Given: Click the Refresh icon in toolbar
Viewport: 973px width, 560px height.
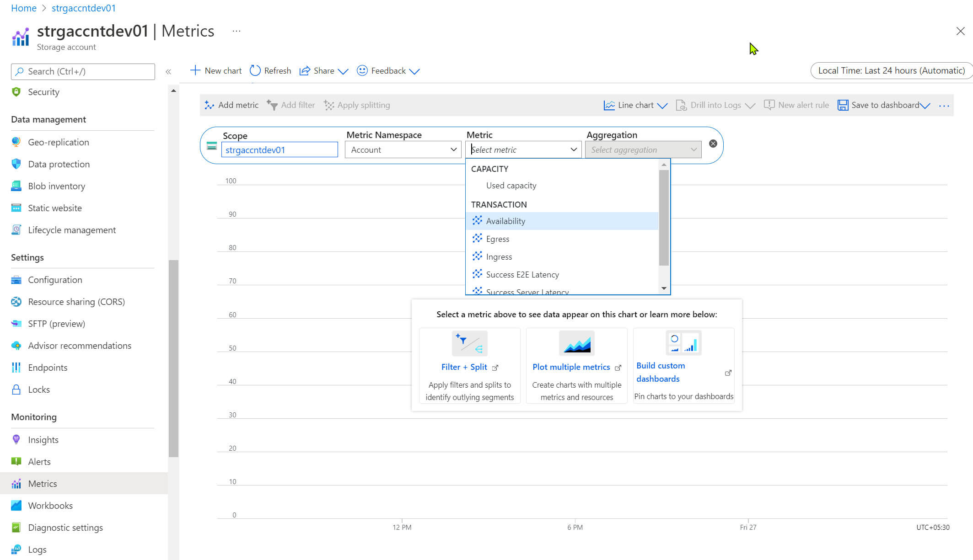Looking at the screenshot, I should pyautogui.click(x=255, y=70).
